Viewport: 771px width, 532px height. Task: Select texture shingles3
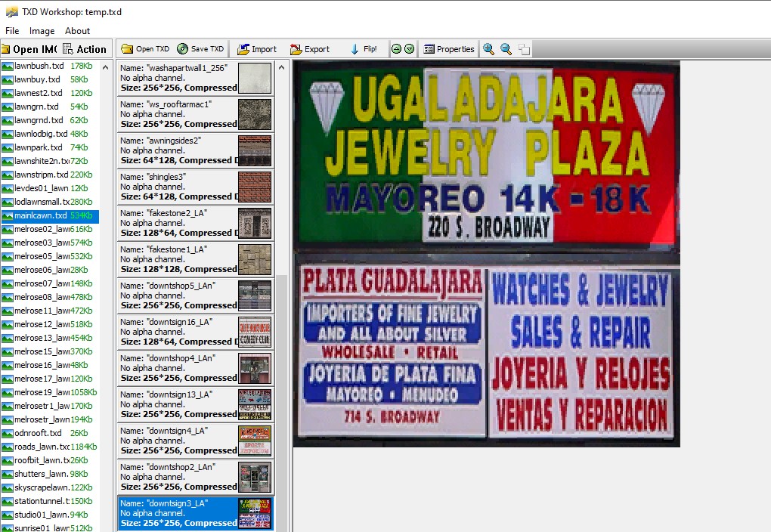(x=195, y=187)
